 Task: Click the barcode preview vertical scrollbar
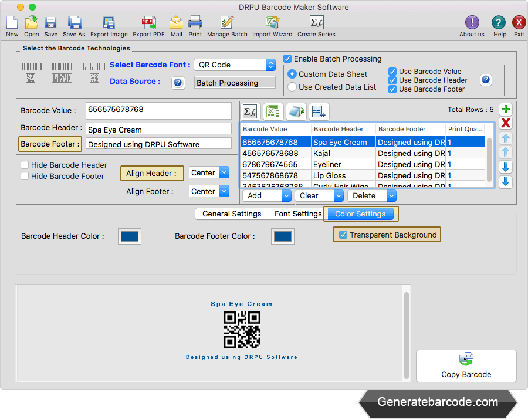coord(407,335)
